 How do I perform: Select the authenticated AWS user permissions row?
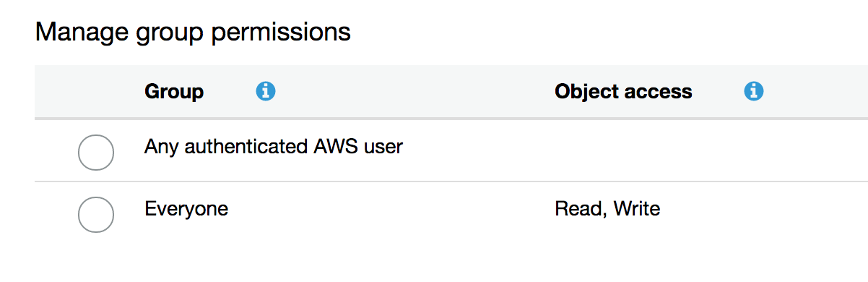(x=451, y=150)
